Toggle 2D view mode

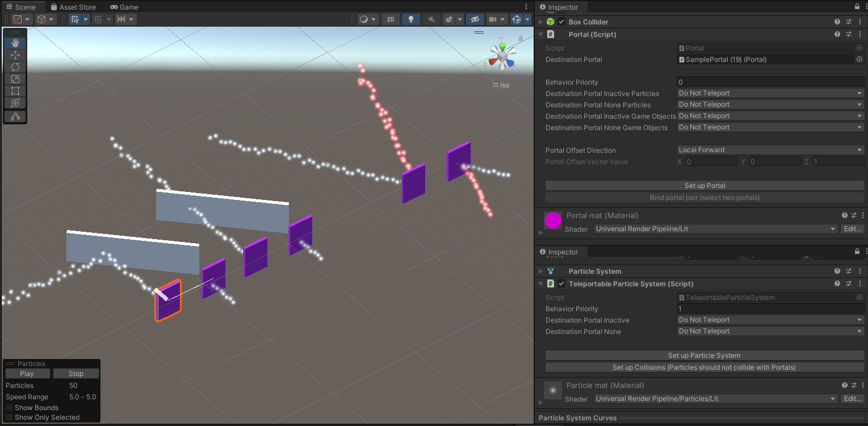(x=390, y=19)
